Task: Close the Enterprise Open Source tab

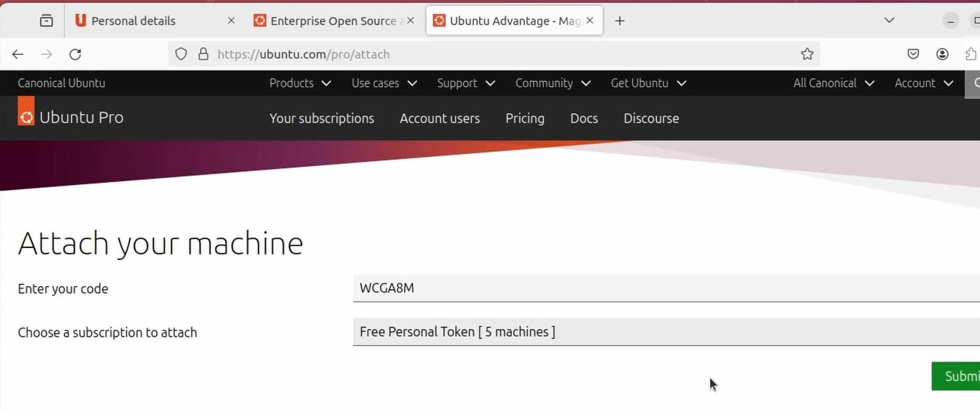Action: click(410, 21)
